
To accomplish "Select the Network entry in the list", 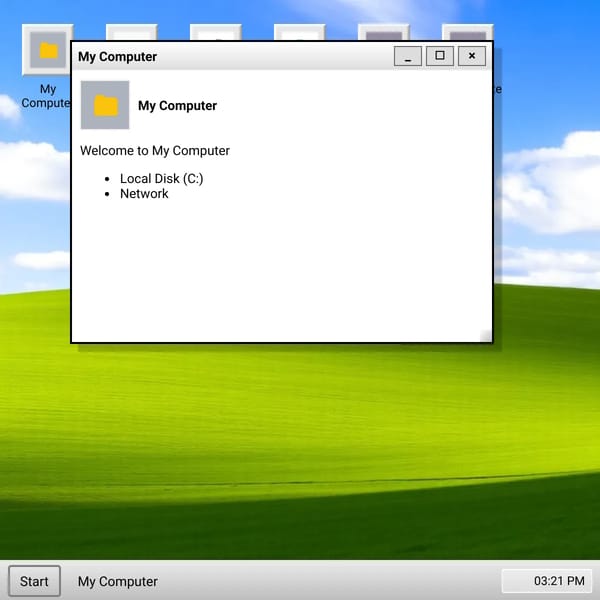I will pyautogui.click(x=144, y=194).
